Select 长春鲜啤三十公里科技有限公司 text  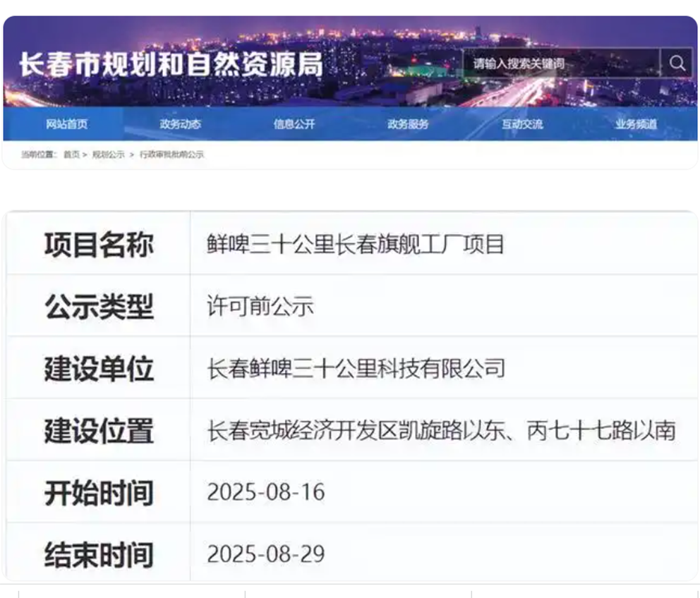click(356, 368)
